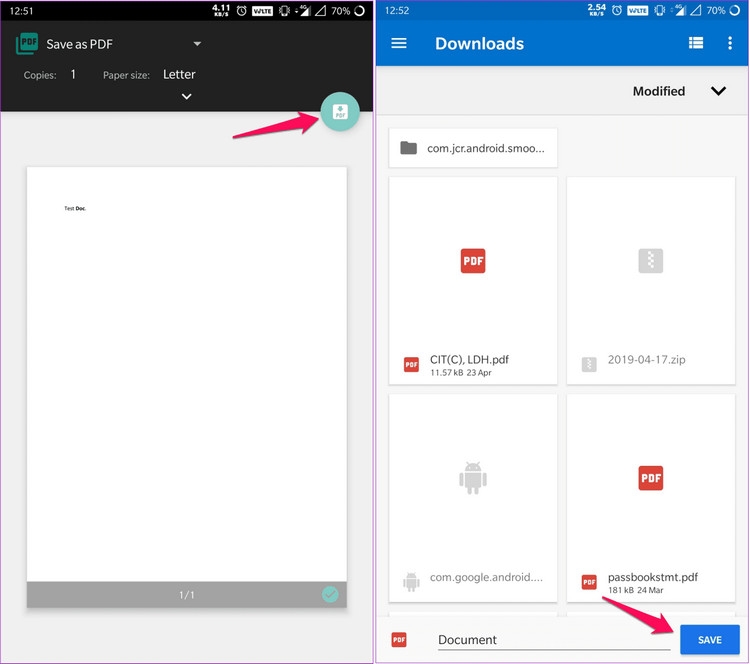This screenshot has width=750, height=664.
Task: Tap the teal Save PDF floating button
Action: [x=340, y=111]
